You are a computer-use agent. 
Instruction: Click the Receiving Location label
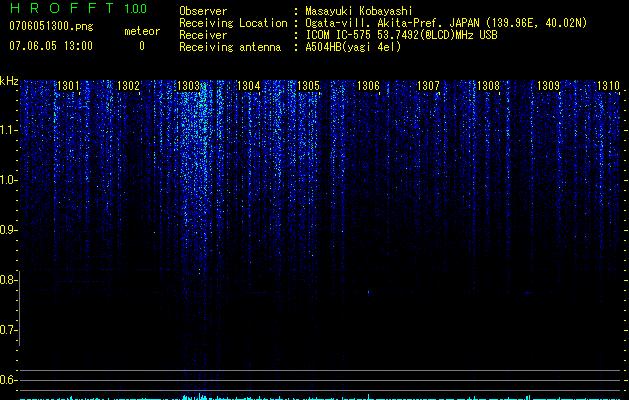pos(233,23)
